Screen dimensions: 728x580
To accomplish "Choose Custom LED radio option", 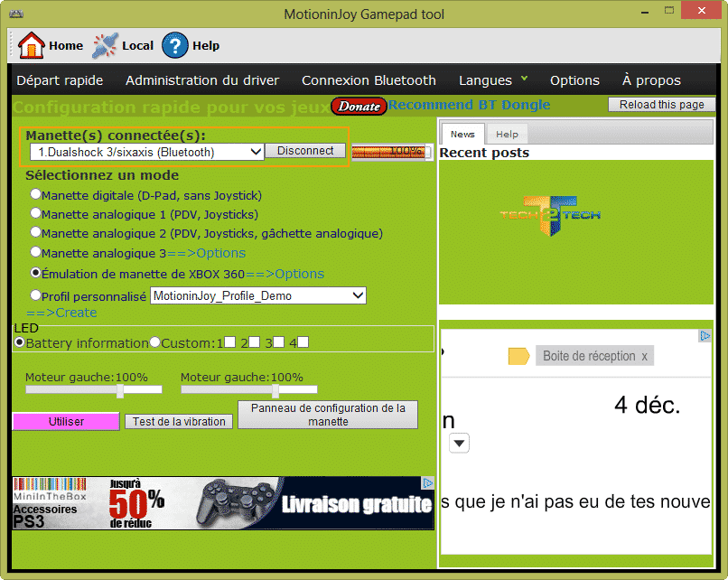I will 155,342.
